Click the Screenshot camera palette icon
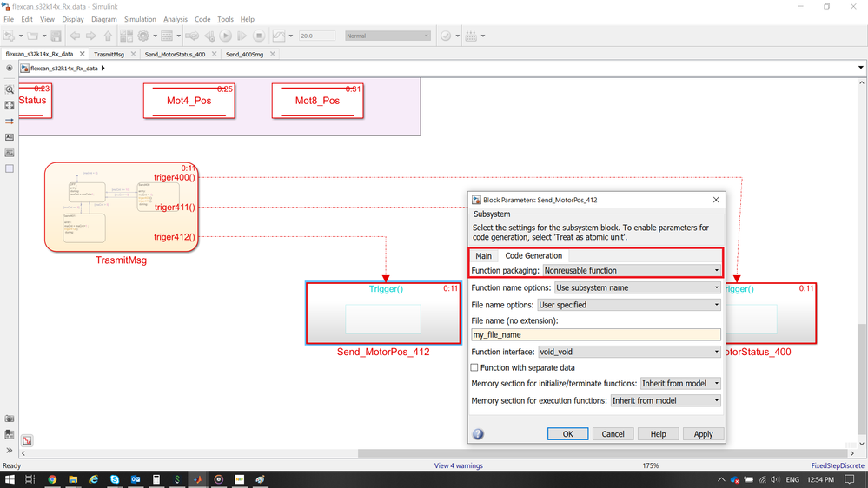The image size is (868, 488). point(10,419)
